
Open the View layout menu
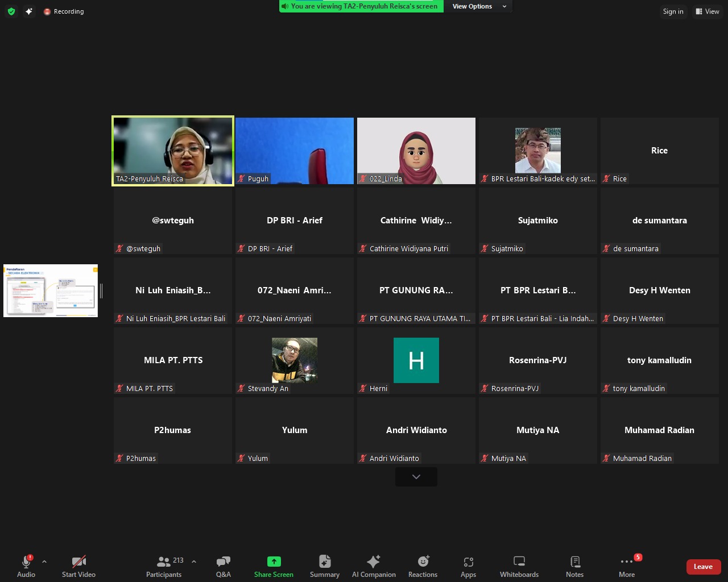tap(708, 11)
